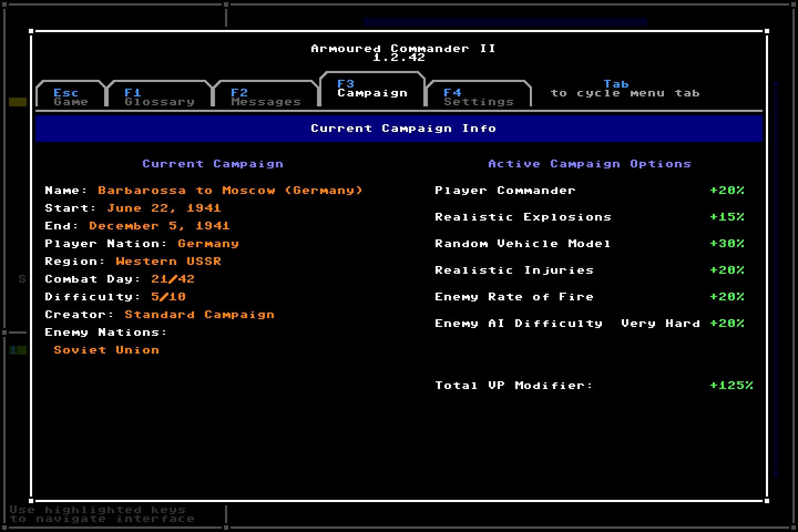Click the 'Active Campaign Options' heading

coord(590,164)
